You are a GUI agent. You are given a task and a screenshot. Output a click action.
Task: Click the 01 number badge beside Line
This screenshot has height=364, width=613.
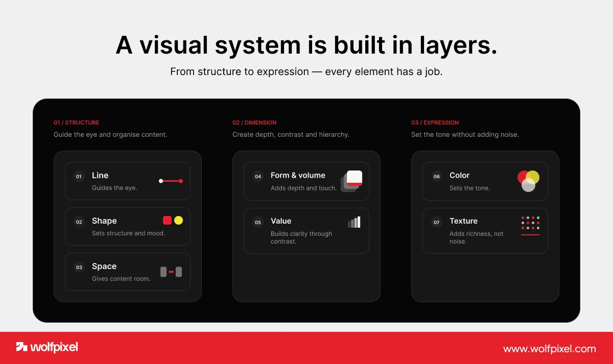(x=79, y=177)
